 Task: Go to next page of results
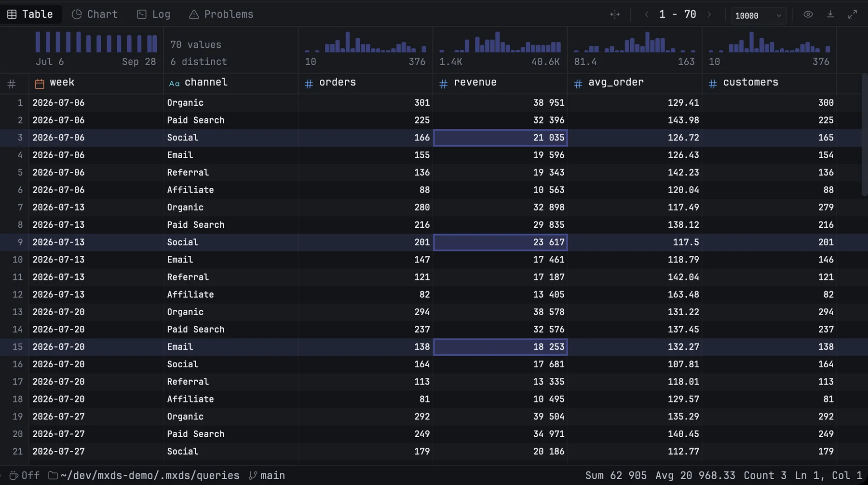709,14
